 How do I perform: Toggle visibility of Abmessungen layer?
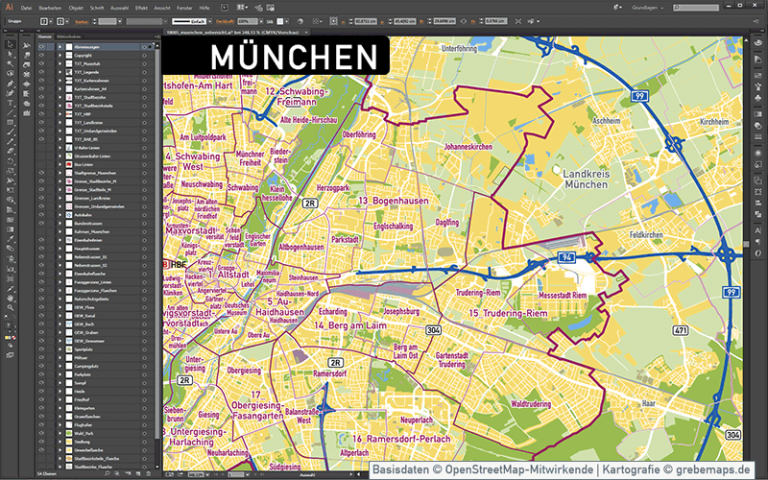[42, 47]
